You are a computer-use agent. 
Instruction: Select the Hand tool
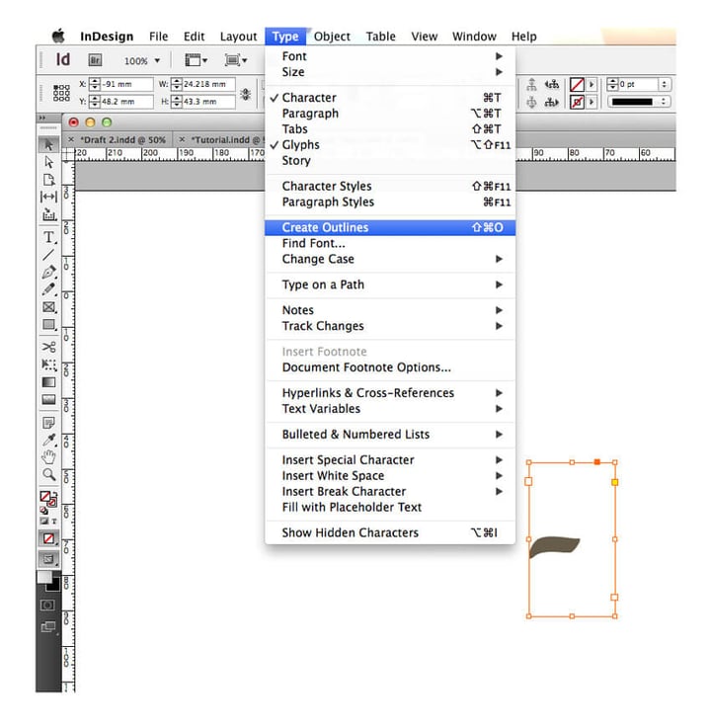(48, 457)
